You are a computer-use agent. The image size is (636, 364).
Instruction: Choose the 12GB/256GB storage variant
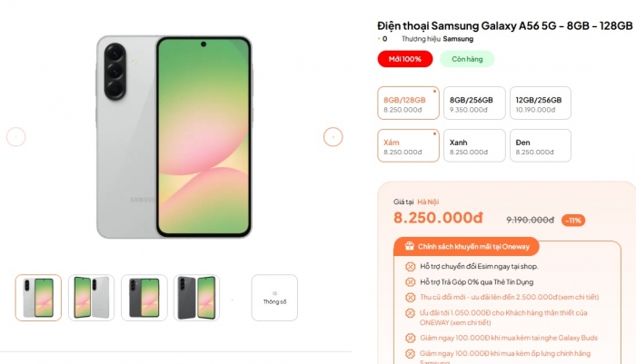click(x=541, y=103)
